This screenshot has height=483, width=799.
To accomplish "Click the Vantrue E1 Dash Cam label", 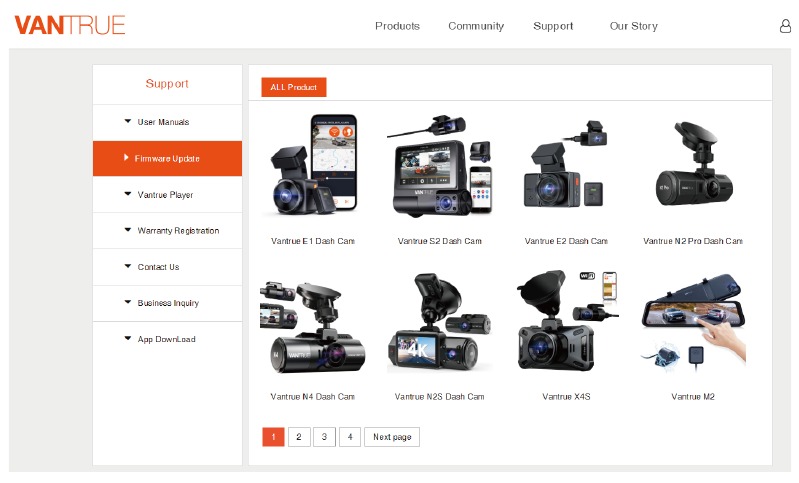I will pyautogui.click(x=313, y=241).
